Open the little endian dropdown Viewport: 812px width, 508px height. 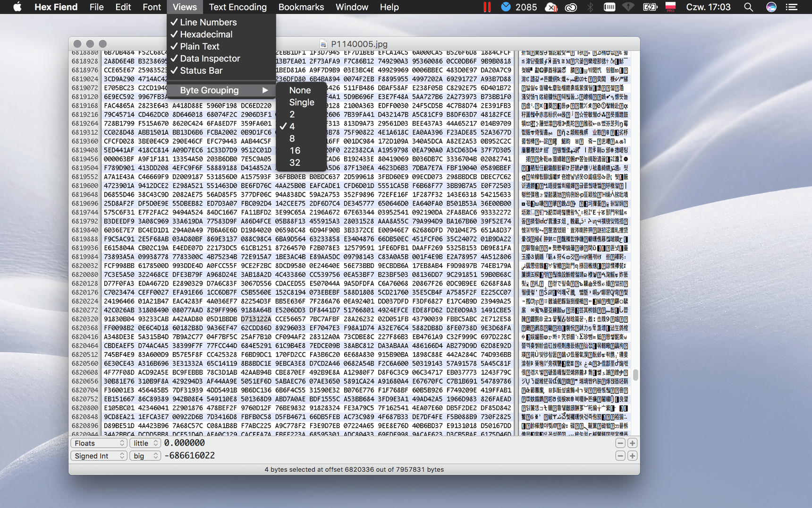[x=145, y=443]
